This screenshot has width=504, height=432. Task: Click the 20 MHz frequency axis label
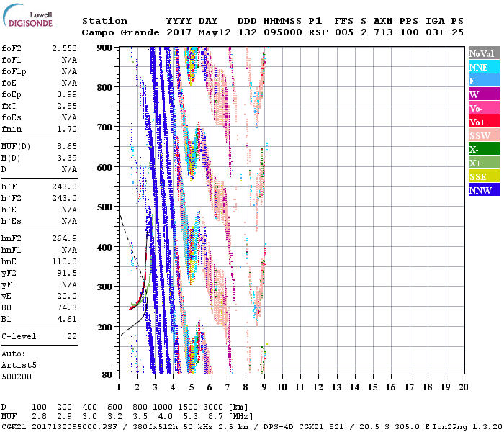tap(463, 387)
